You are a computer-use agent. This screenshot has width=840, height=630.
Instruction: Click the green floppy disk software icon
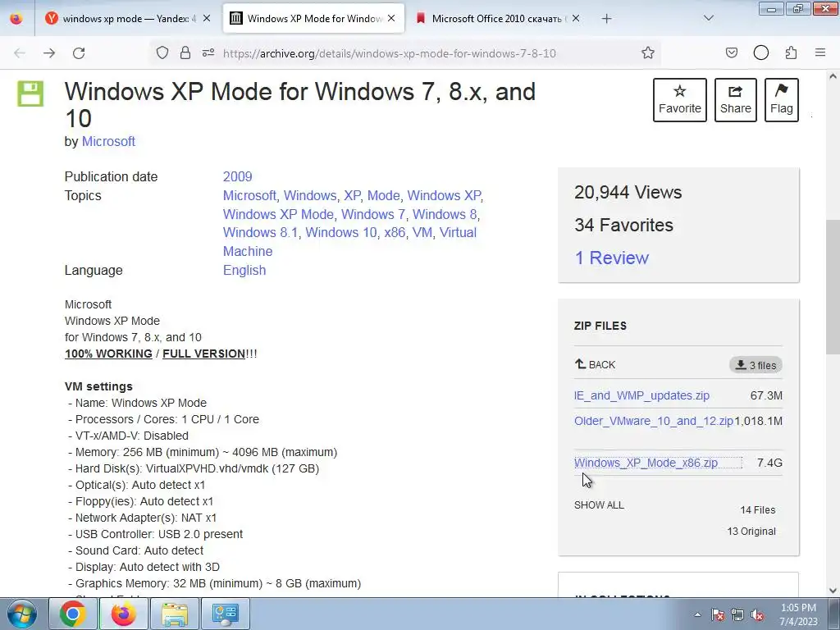[x=30, y=94]
